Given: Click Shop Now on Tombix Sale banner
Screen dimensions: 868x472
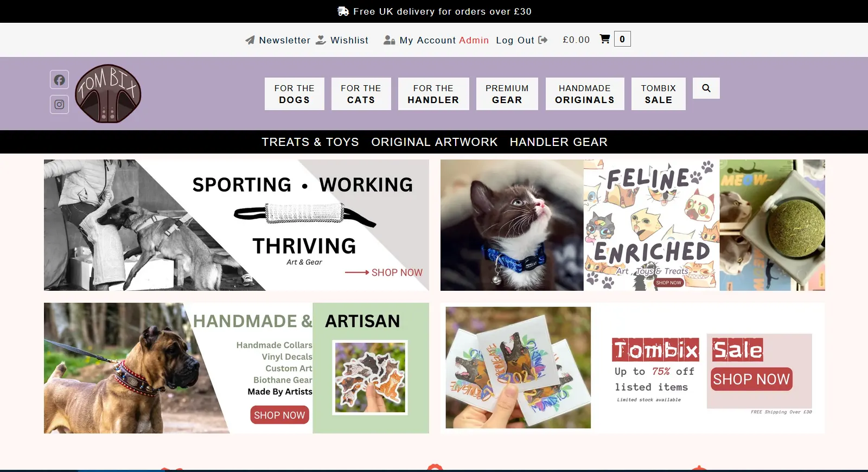Looking at the screenshot, I should [x=751, y=379].
